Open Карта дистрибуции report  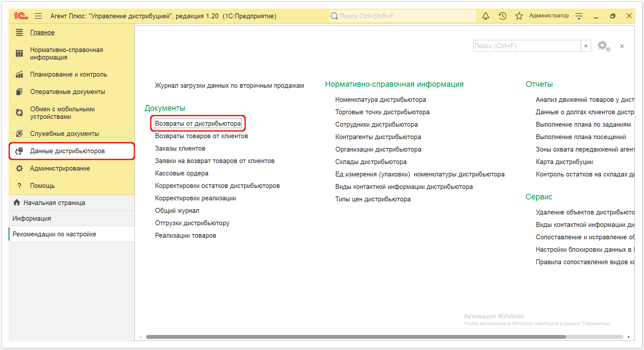click(564, 162)
